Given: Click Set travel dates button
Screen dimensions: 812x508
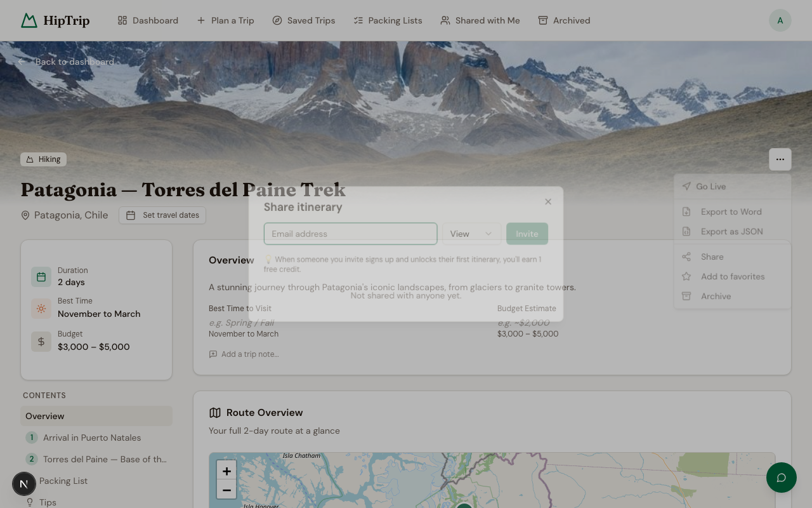Looking at the screenshot, I should tap(162, 215).
